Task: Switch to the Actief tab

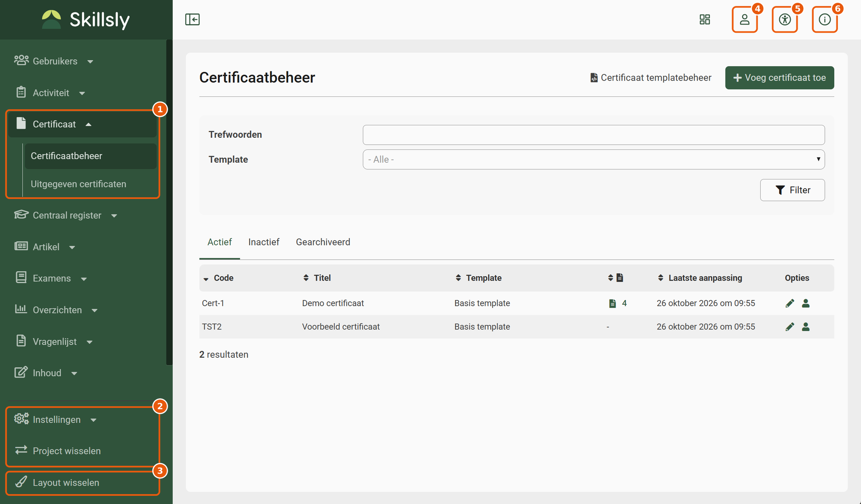Action: click(x=220, y=242)
